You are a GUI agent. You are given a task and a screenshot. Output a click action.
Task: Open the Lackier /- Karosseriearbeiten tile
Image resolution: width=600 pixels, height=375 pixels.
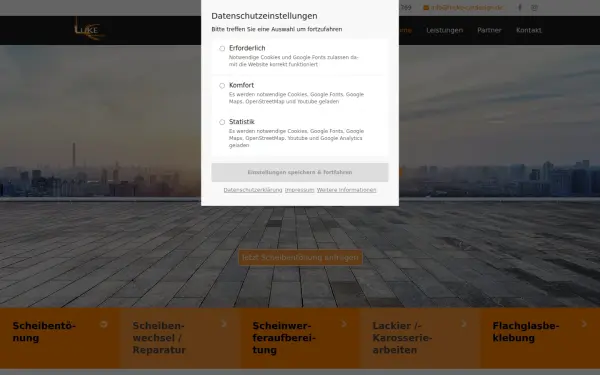[x=420, y=338]
